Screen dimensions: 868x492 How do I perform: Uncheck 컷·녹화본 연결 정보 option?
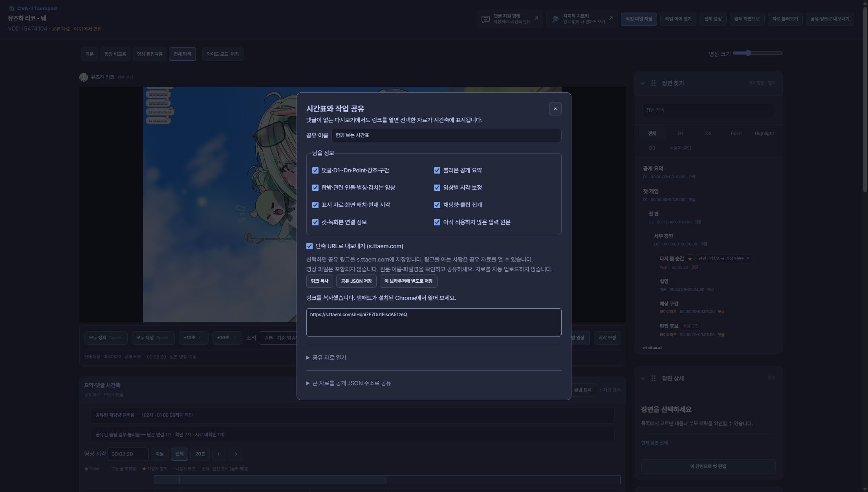tap(315, 222)
